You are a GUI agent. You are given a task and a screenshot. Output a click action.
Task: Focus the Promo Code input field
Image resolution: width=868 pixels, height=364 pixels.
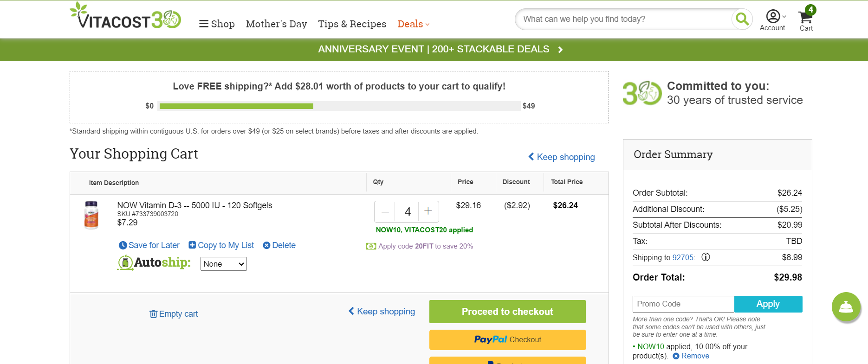point(683,304)
